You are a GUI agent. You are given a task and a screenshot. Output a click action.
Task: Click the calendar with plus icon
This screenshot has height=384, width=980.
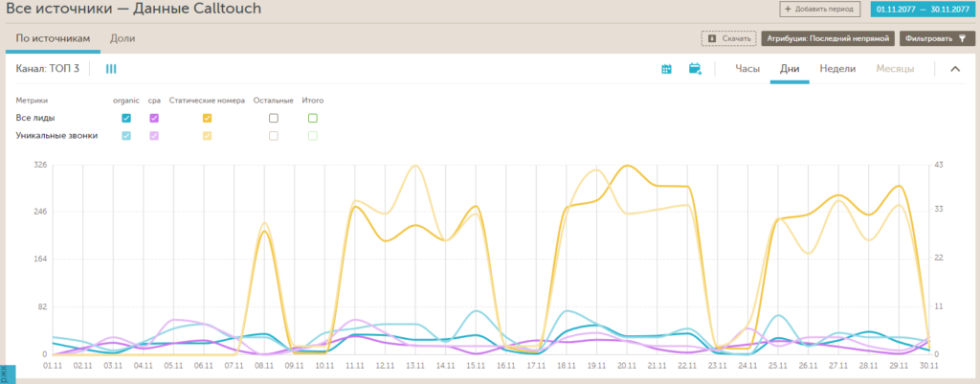click(x=696, y=69)
